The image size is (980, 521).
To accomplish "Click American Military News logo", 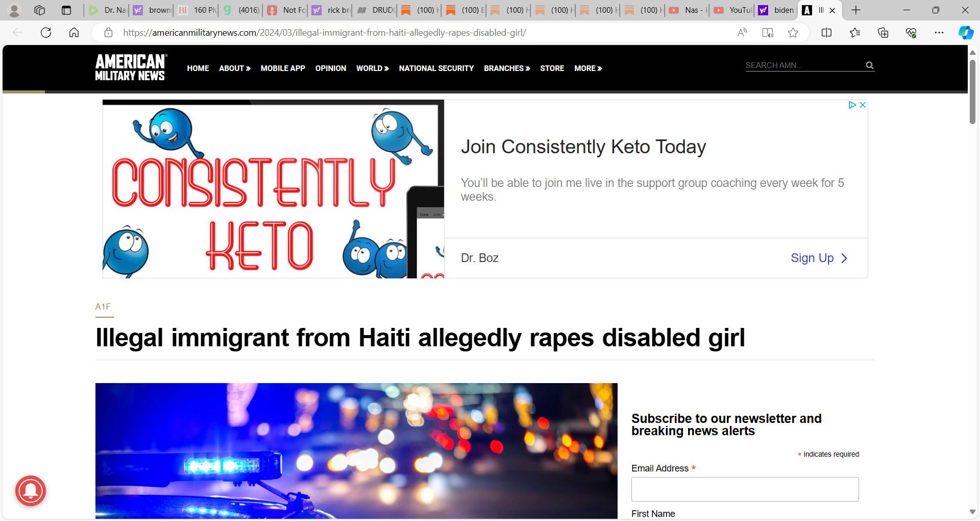I will pyautogui.click(x=130, y=68).
